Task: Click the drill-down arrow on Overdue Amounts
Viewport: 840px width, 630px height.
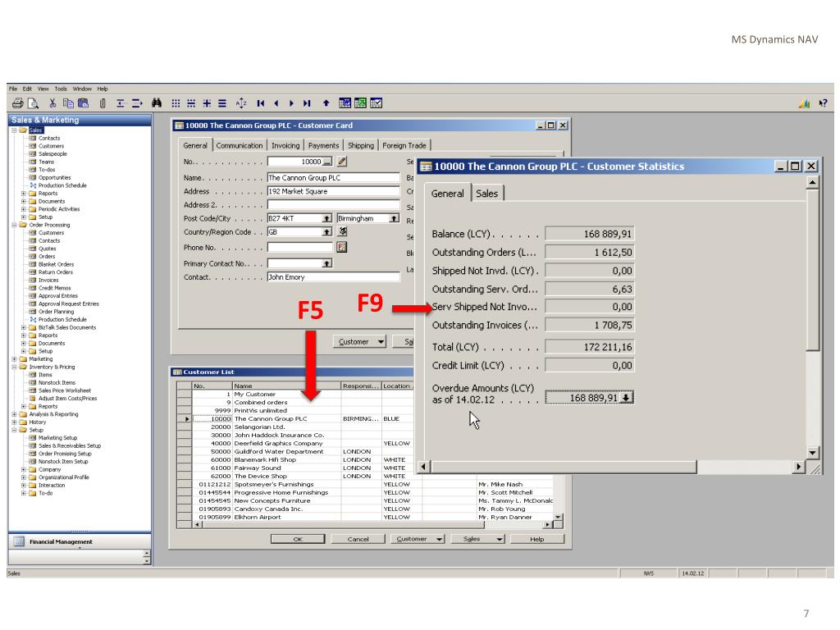Action: pos(626,398)
